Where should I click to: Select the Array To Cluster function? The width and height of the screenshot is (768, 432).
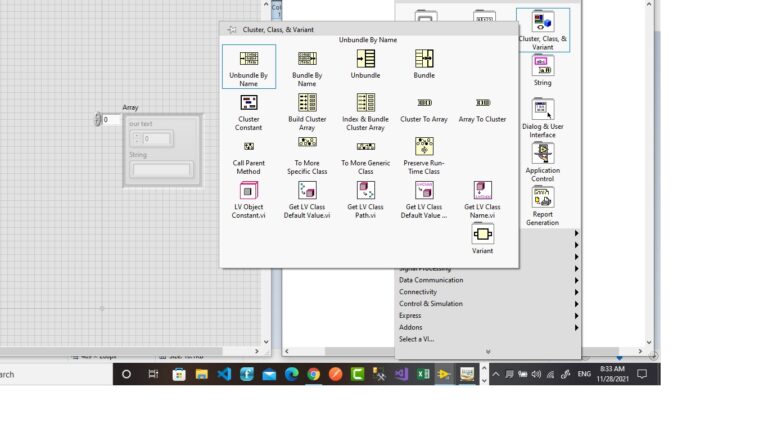tap(482, 109)
